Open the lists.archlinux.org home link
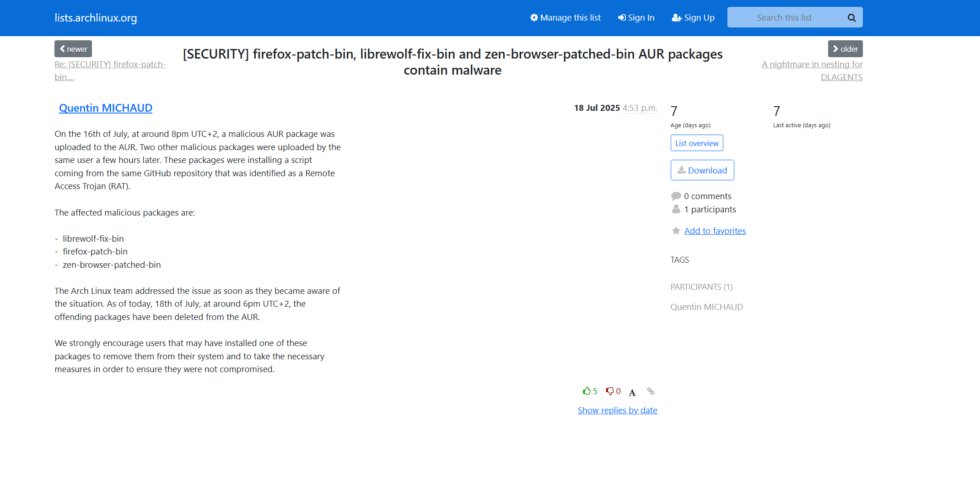Screen dimensions: 980x487 coord(96,18)
